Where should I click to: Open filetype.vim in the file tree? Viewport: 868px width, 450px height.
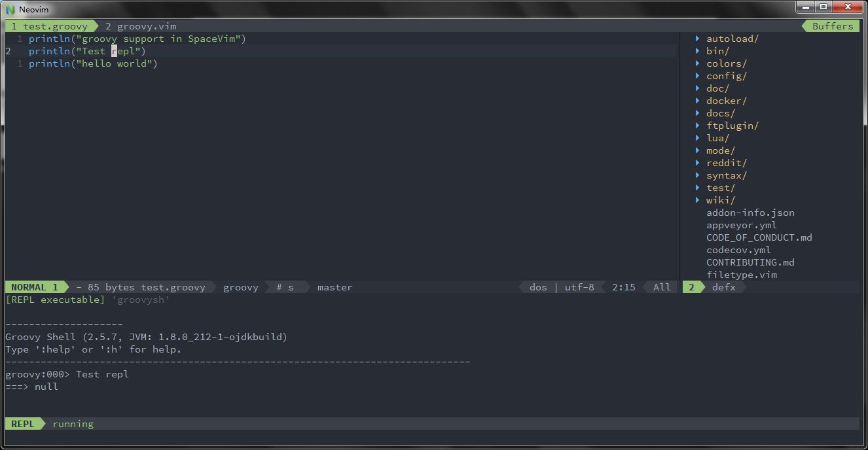tap(742, 275)
